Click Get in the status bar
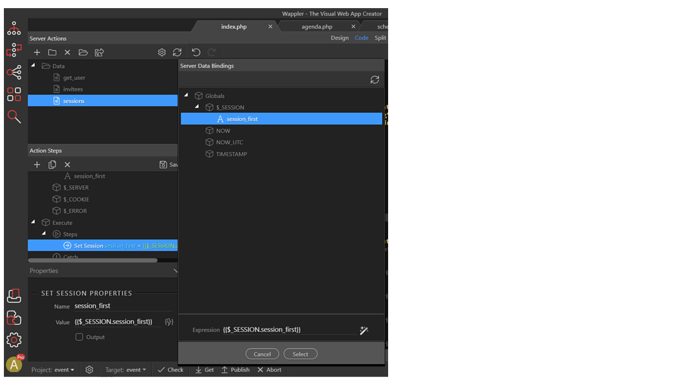 [205, 370]
